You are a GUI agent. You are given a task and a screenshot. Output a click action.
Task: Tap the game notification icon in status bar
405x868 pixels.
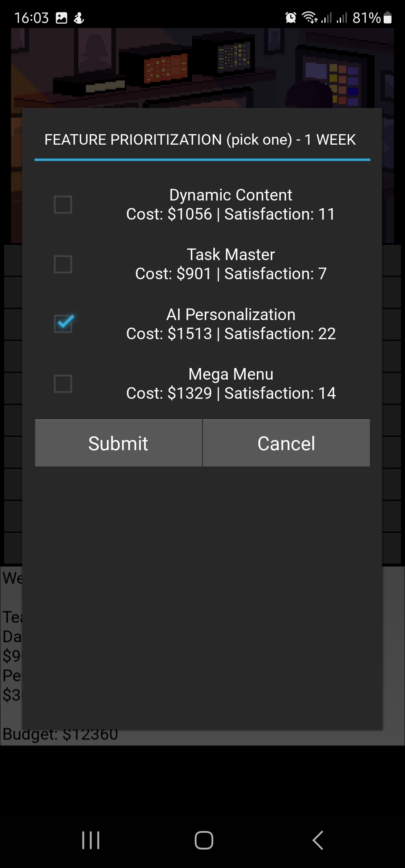click(x=79, y=18)
